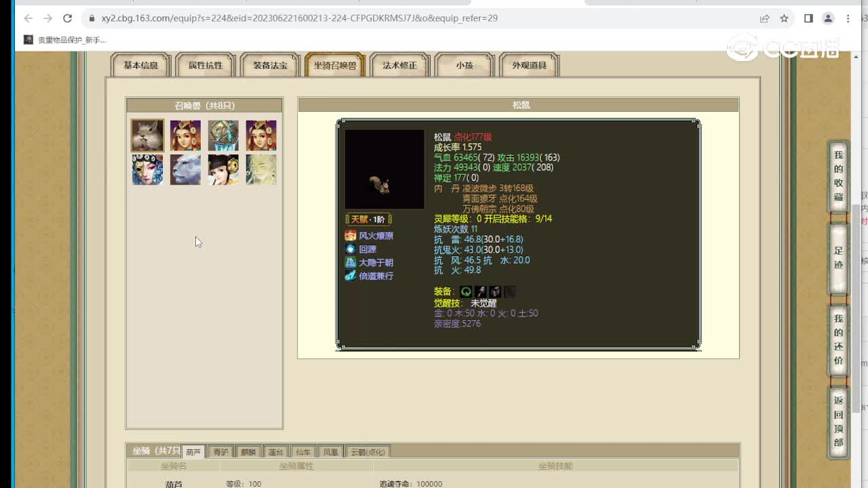Click the 成长率 1.575 text
The image size is (868, 488).
point(458,147)
